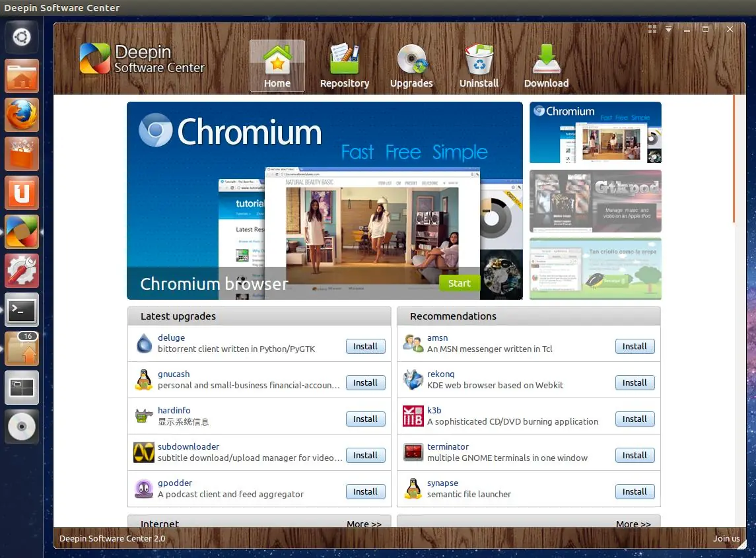Click the amsn icon
Viewport: 756px width, 558px height.
coord(413,343)
